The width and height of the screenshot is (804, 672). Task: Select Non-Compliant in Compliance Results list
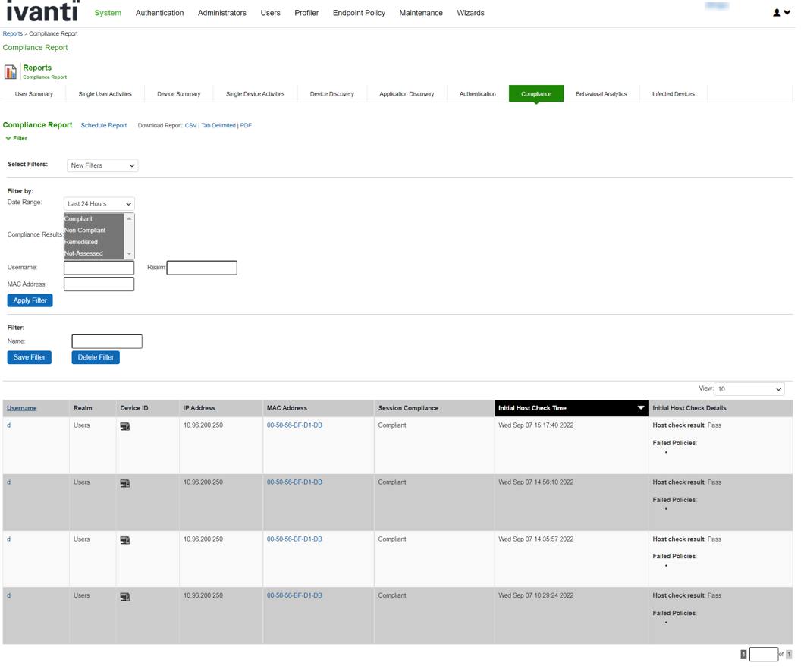pyautogui.click(x=85, y=231)
